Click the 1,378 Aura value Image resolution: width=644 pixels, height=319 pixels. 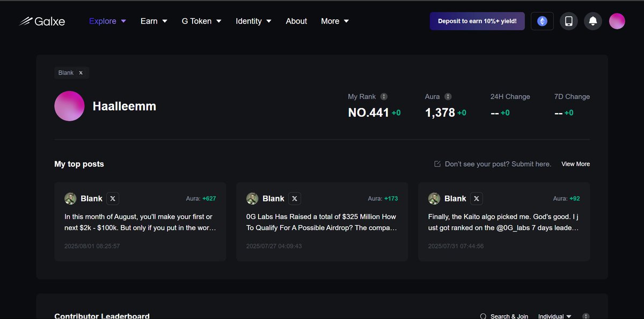[440, 113]
